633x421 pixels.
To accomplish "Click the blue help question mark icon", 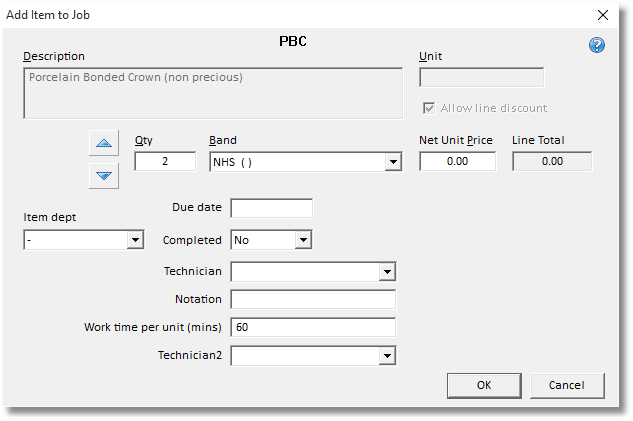I will coord(597,45).
